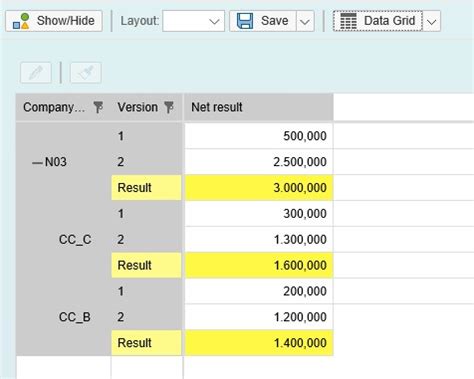Click the 500,000 value cell
Screen dimensions: 474x379
(x=259, y=136)
